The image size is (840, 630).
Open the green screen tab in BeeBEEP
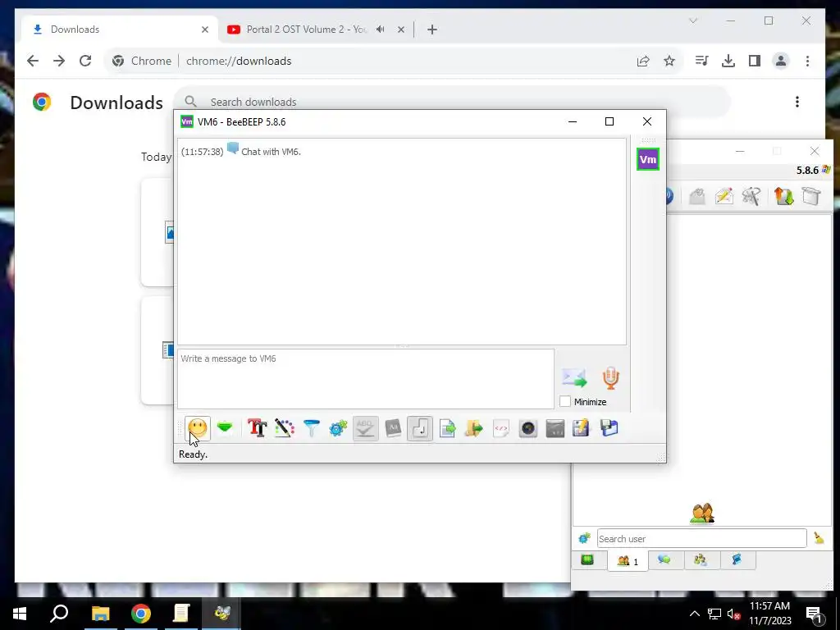click(587, 559)
